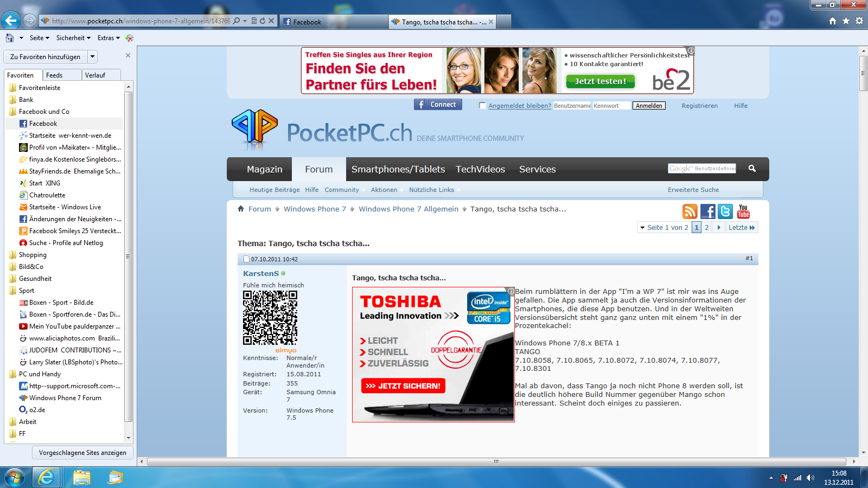The height and width of the screenshot is (488, 868).
Task: Go to next page arrow in pagination
Action: [x=719, y=228]
